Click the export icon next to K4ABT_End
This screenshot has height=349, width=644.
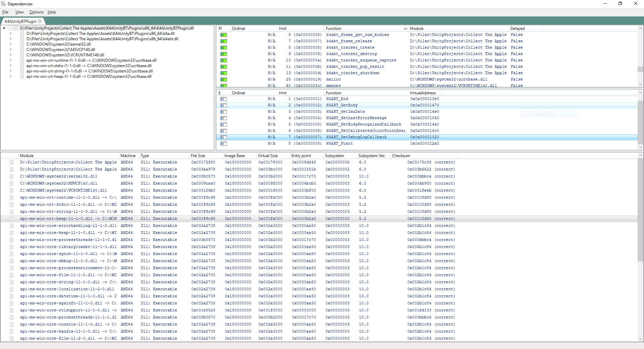(x=223, y=99)
